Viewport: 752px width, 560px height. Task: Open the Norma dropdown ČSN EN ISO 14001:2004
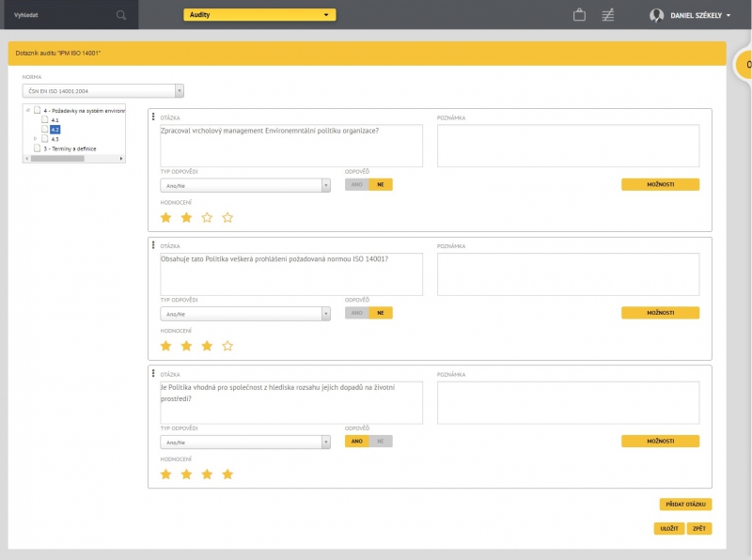click(103, 91)
